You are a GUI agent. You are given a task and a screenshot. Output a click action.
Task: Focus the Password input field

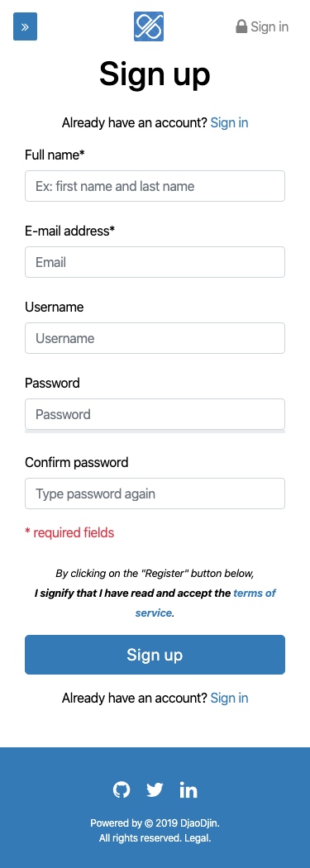point(155,414)
